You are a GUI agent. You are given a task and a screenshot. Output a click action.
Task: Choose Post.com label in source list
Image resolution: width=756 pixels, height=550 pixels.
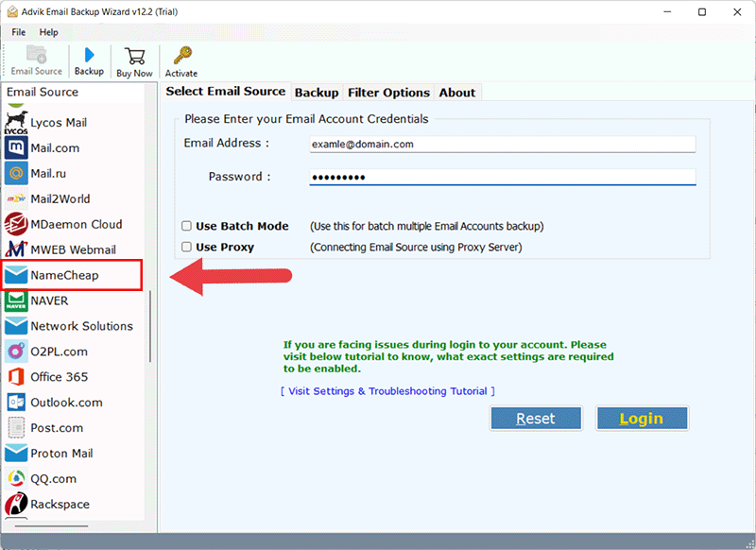[x=57, y=427]
